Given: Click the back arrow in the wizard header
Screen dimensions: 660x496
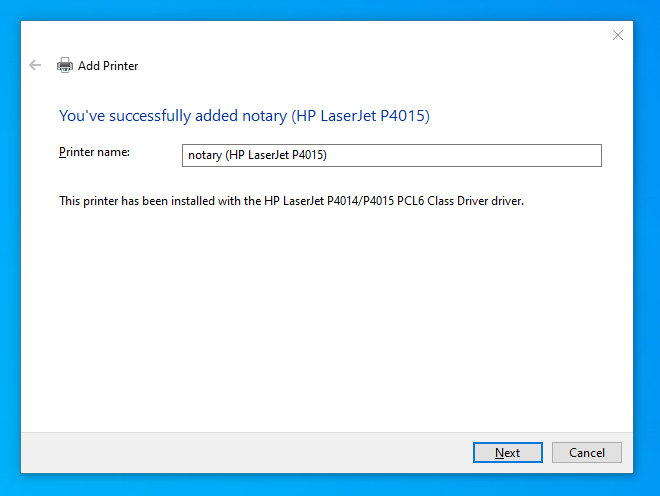Looking at the screenshot, I should pyautogui.click(x=36, y=65).
